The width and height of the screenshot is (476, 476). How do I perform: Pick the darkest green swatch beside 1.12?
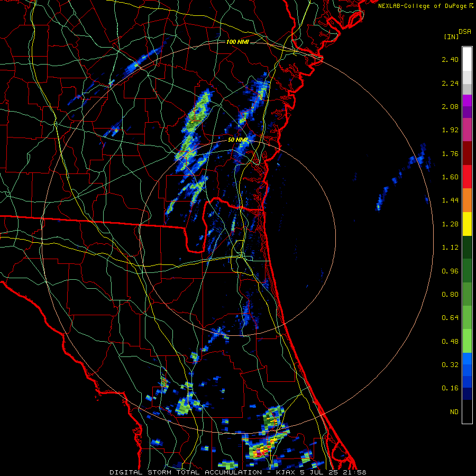467,248
